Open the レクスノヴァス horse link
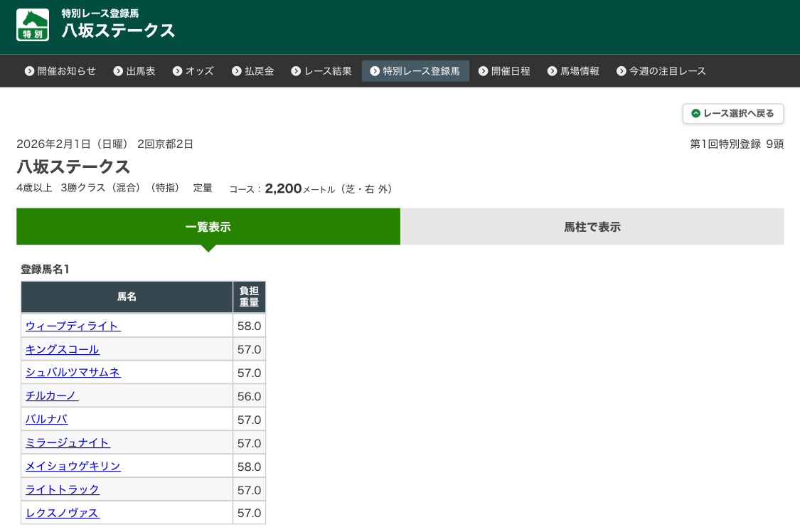 point(63,513)
